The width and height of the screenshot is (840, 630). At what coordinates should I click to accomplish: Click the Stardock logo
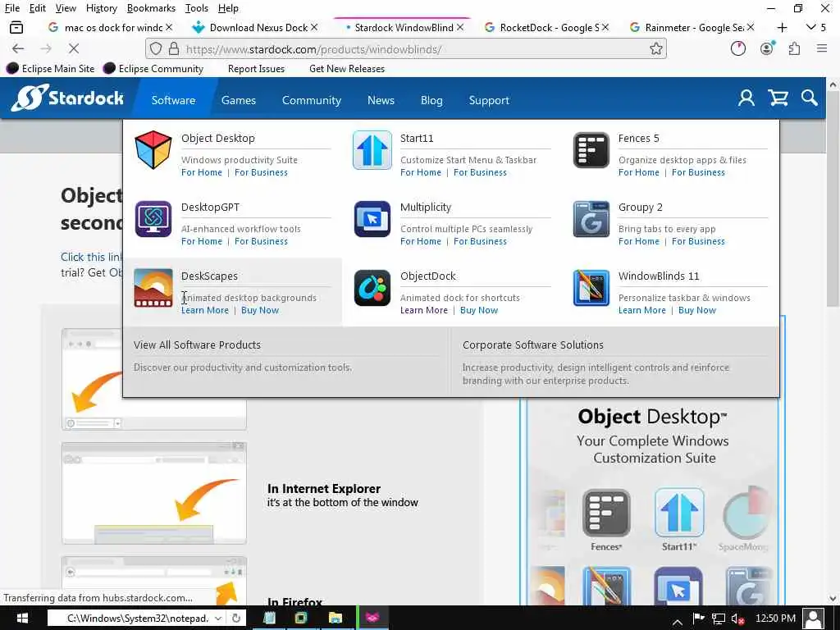(67, 98)
